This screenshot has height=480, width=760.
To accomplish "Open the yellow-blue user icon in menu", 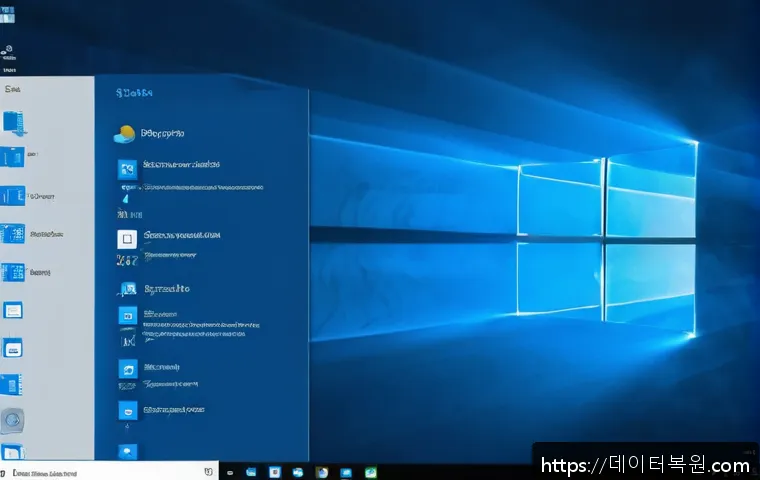I will click(125, 133).
